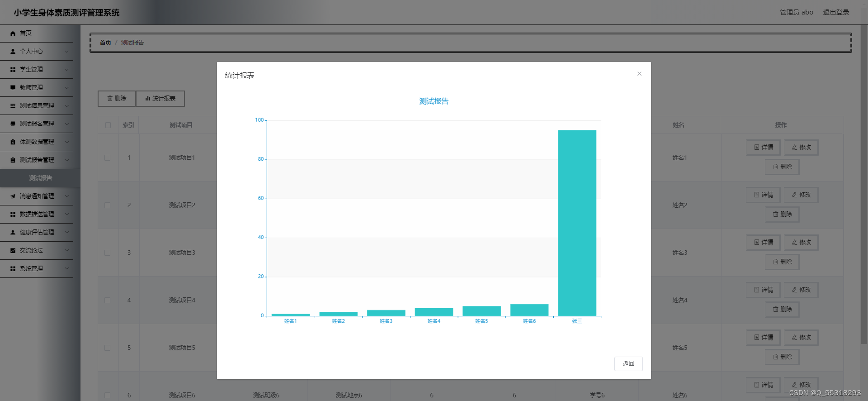Click the 交流论坛 icon
Image resolution: width=868 pixels, height=401 pixels.
[13, 251]
